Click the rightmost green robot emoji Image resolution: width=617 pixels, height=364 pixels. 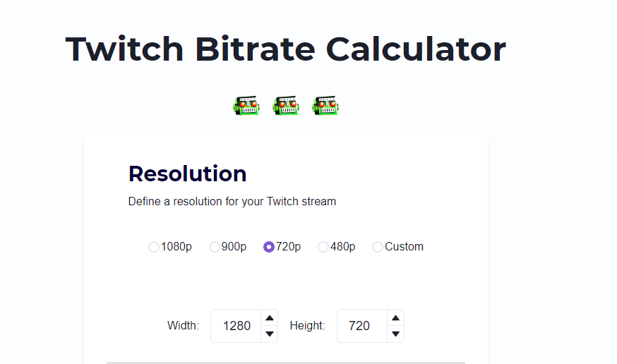[325, 105]
